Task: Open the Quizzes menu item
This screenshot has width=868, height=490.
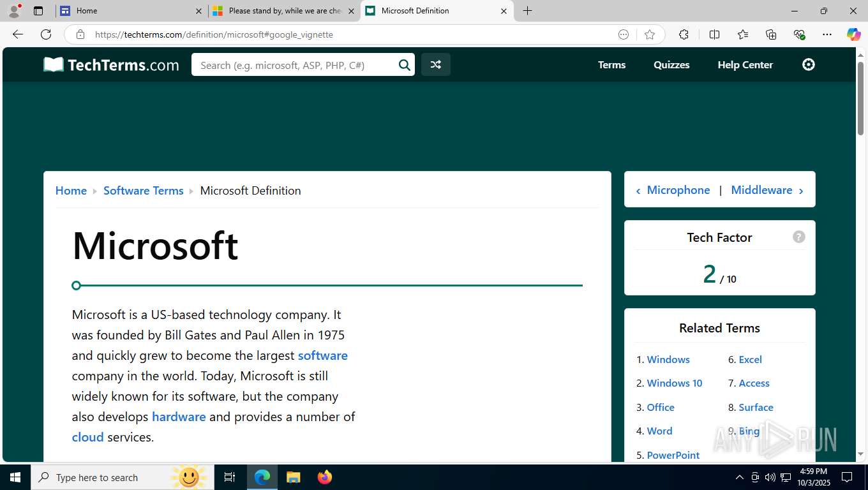Action: pyautogui.click(x=671, y=64)
